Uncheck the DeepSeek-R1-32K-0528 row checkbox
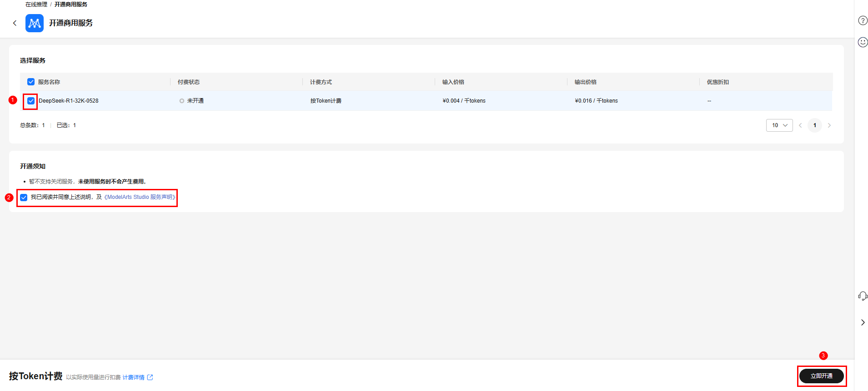The image size is (868, 391). pos(31,101)
